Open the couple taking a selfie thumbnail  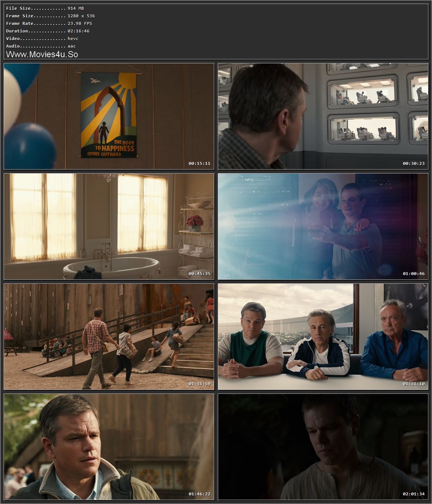click(323, 226)
